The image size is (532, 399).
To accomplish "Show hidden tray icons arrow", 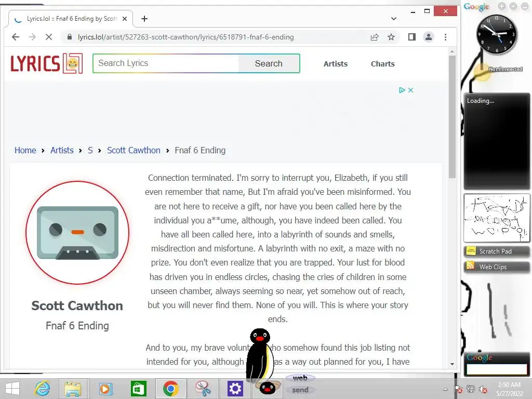I will point(445,389).
